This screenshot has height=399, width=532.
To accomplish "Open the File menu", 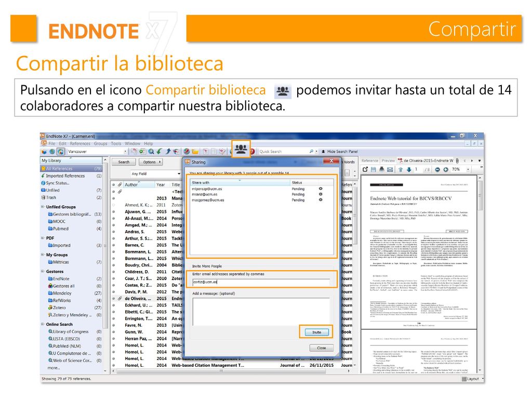I will click(51, 143).
